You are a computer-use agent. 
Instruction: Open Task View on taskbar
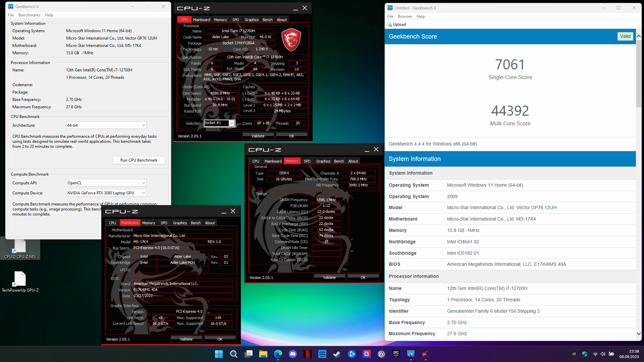tap(249, 354)
